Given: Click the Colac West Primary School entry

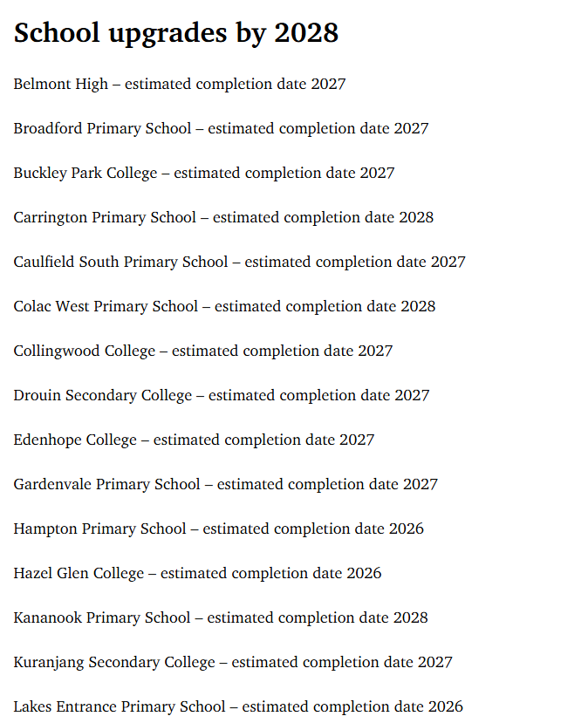Looking at the screenshot, I should 224,307.
